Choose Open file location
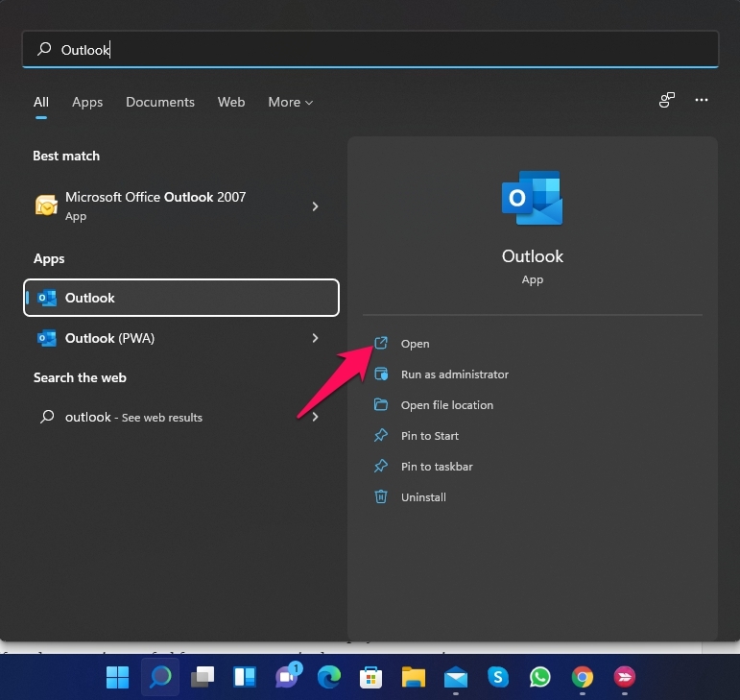 (x=446, y=405)
